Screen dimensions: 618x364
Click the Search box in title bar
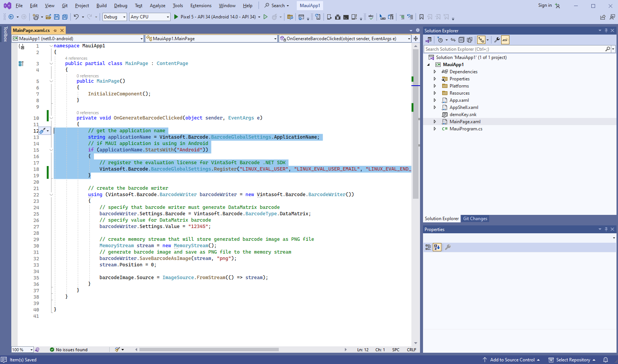point(277,6)
